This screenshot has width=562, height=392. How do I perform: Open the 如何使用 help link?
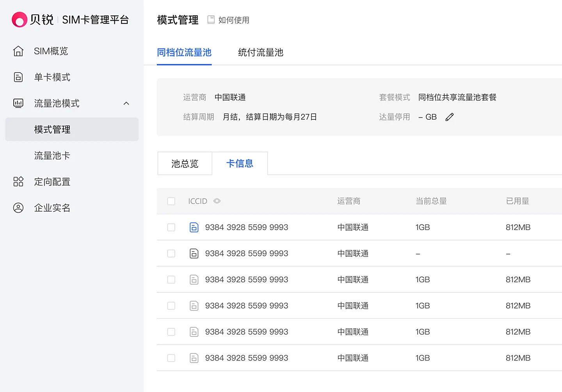[x=233, y=20]
